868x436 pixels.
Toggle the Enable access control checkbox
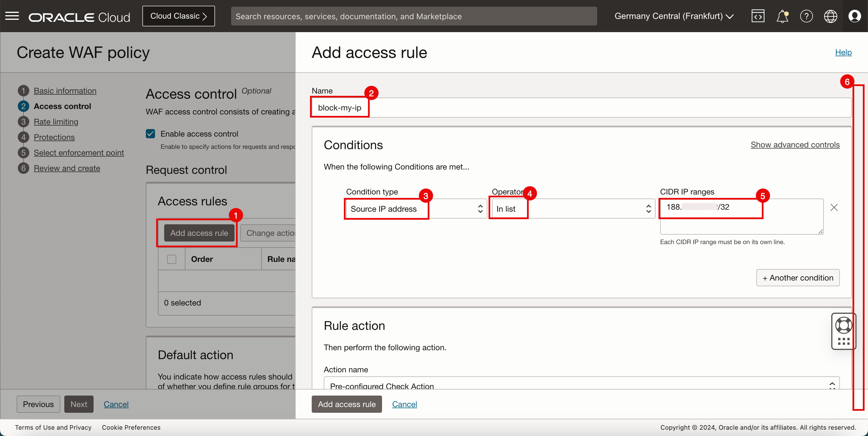(x=151, y=133)
